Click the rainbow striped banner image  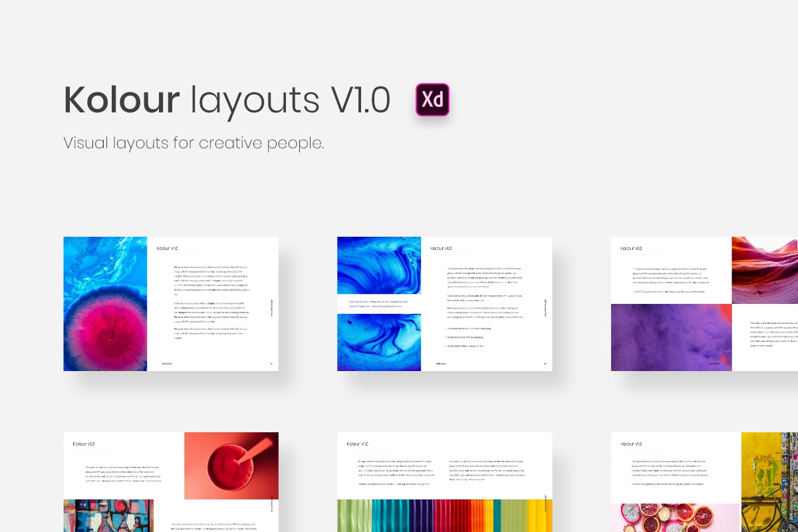[445, 515]
